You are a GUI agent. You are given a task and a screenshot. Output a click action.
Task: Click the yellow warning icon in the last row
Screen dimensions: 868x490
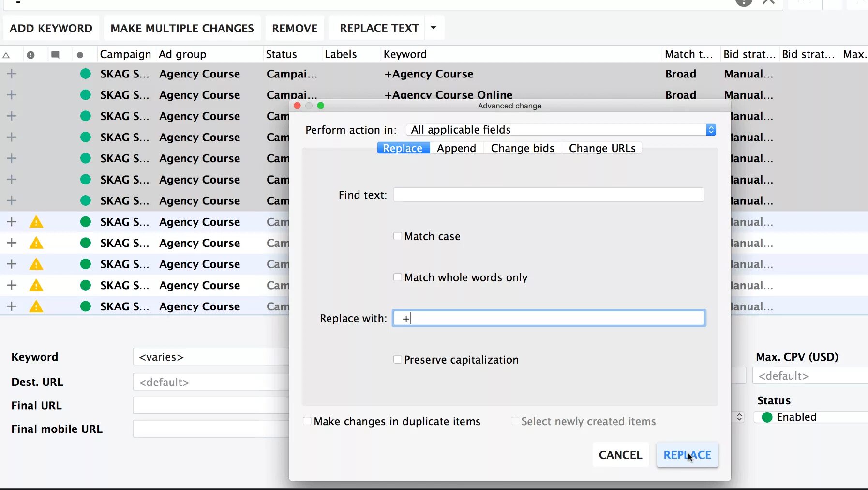[36, 306]
